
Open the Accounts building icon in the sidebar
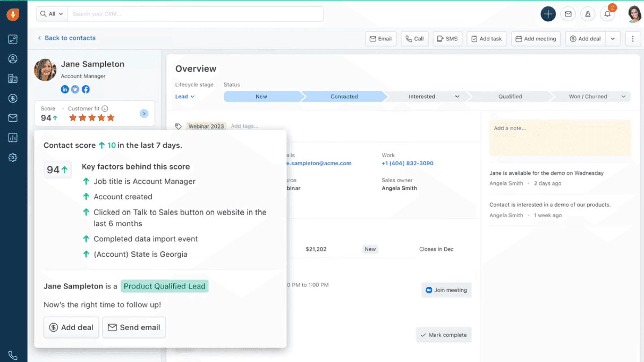13,78
